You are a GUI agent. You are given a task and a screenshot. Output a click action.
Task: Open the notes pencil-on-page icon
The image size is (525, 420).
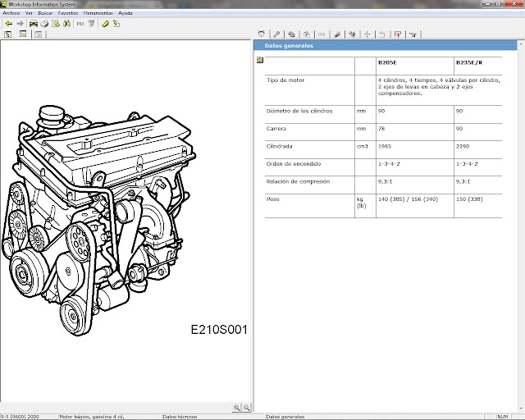(x=116, y=24)
